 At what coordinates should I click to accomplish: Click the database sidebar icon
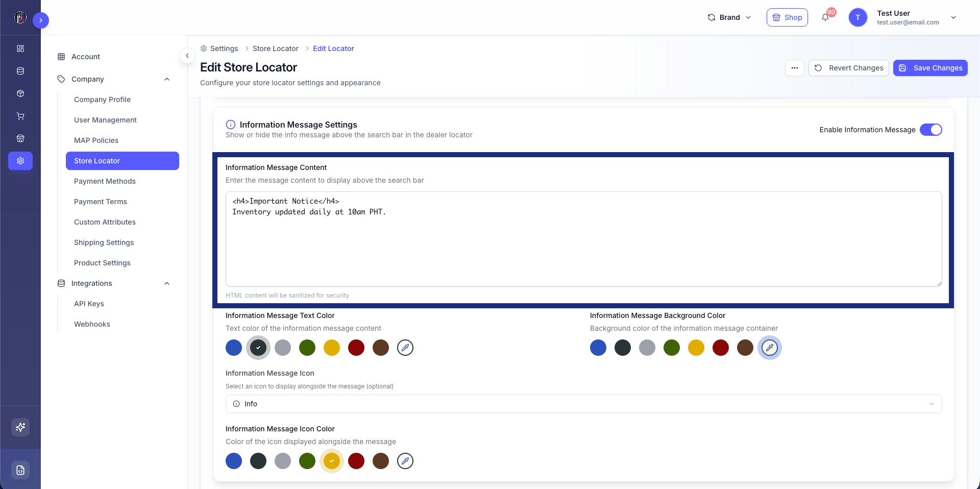(x=20, y=71)
